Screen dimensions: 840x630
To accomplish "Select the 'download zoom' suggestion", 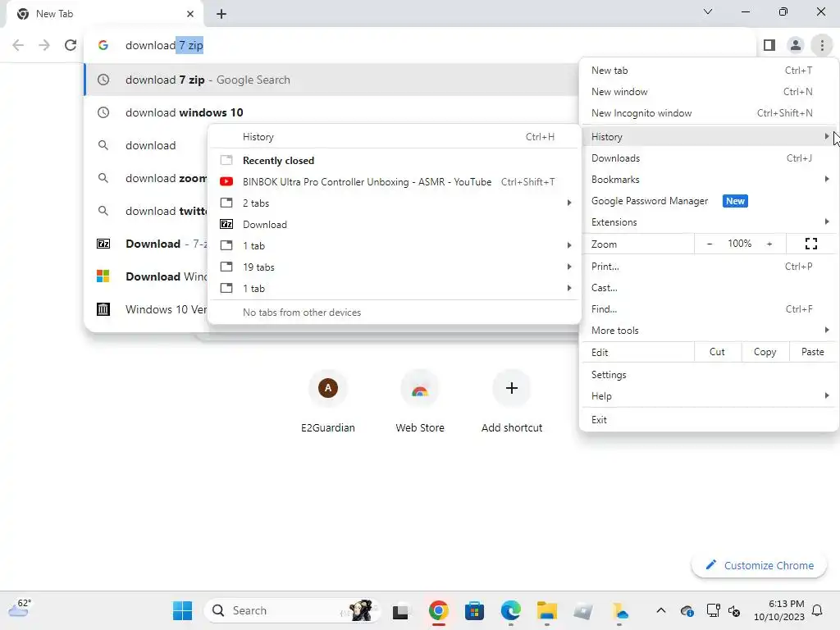I will coord(146,178).
